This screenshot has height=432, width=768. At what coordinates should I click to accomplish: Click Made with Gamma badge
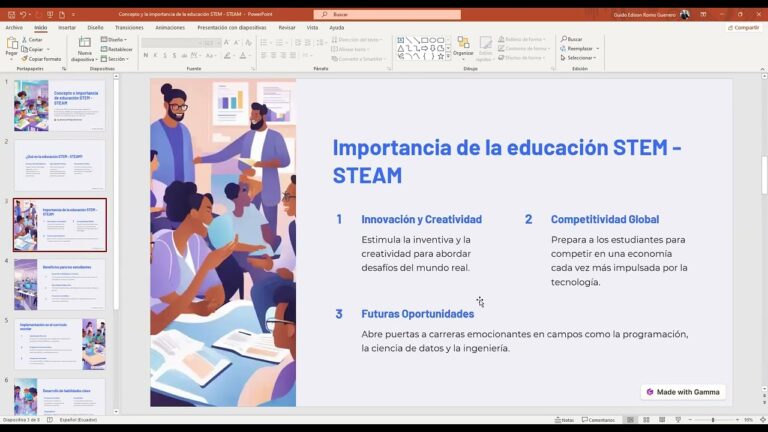tap(684, 392)
